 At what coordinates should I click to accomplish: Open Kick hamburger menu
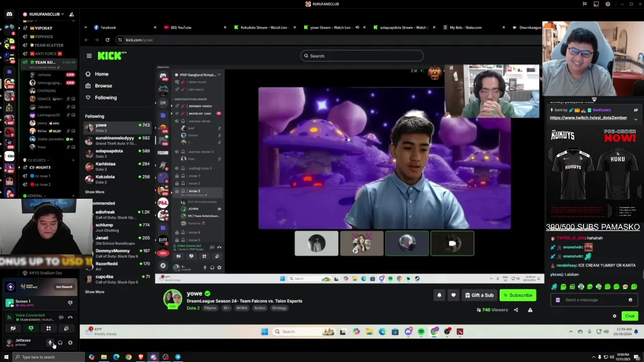coord(89,56)
